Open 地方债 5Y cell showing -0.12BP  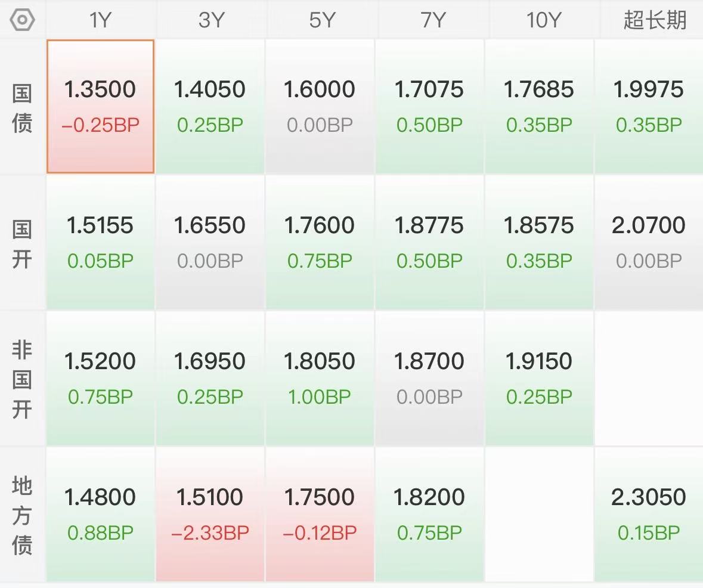tap(320, 515)
